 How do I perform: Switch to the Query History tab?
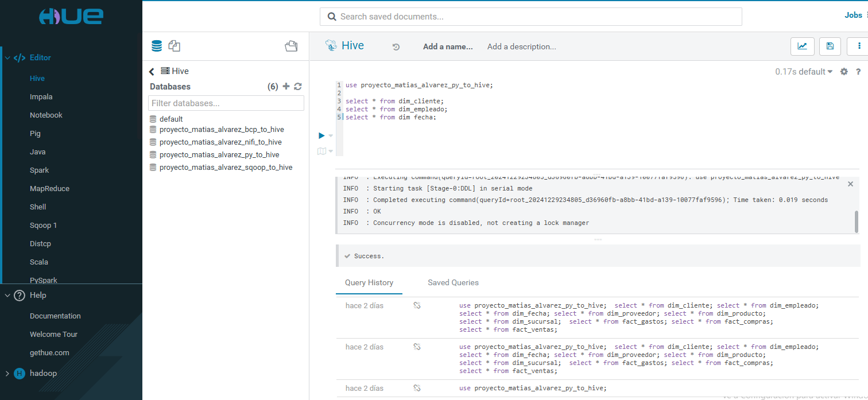[x=369, y=283]
